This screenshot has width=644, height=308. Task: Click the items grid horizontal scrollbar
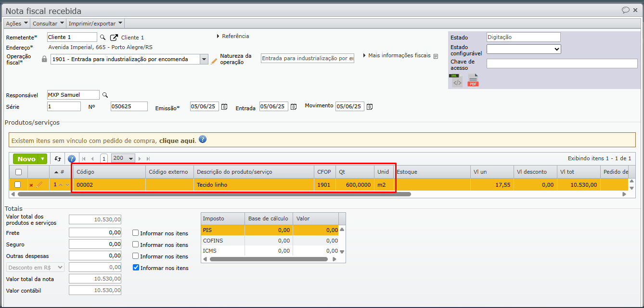click(x=214, y=194)
